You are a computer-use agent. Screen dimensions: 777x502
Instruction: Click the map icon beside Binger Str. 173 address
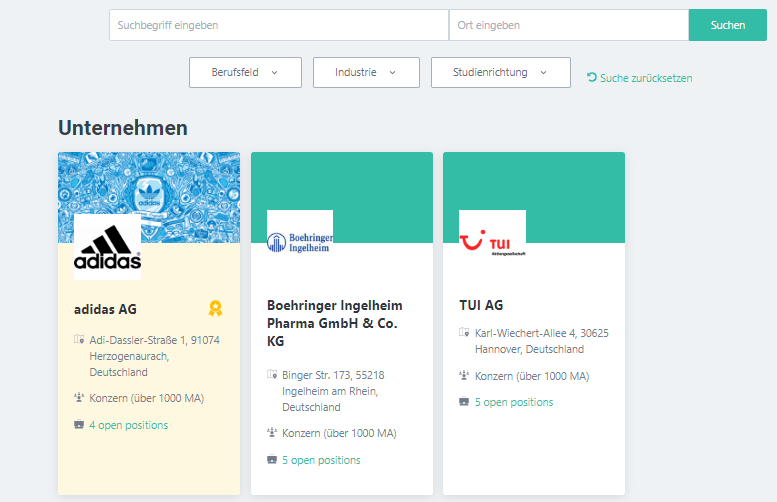click(x=272, y=375)
